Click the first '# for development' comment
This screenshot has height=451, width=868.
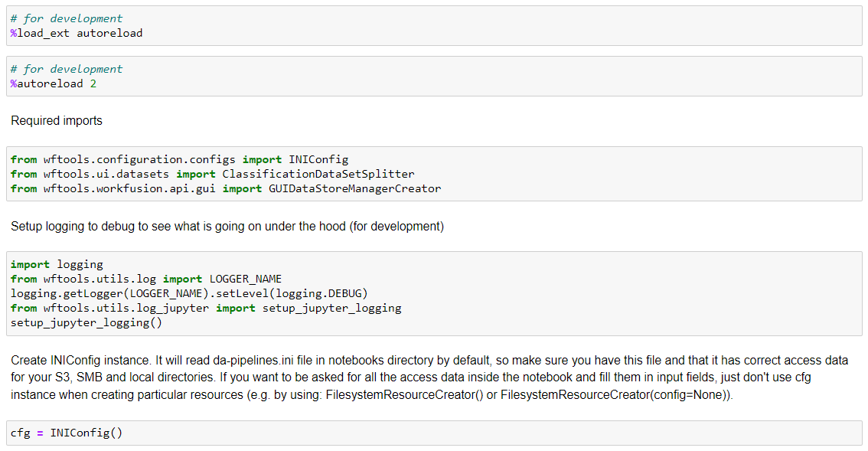67,18
